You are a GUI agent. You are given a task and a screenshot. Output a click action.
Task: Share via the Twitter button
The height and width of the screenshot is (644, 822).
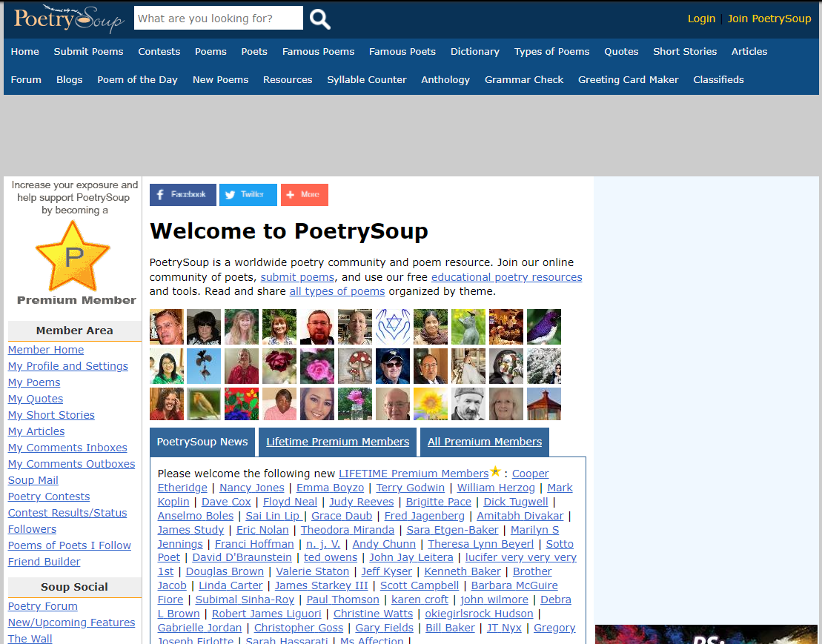248,195
